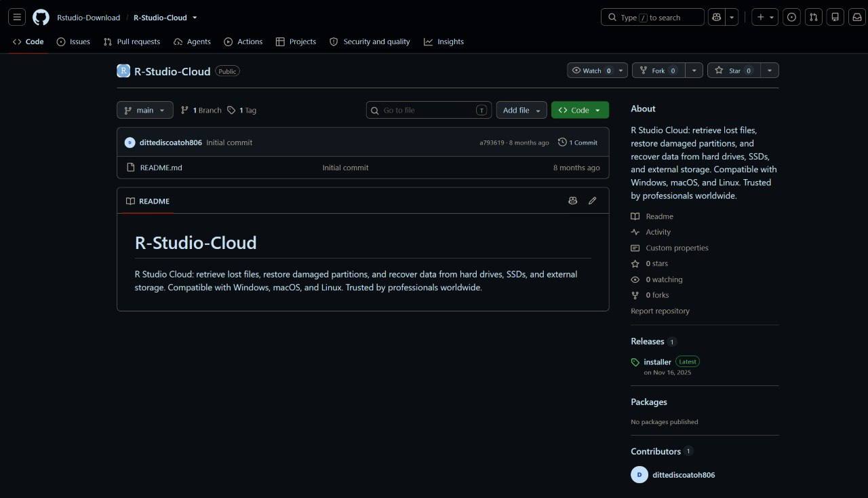Screen dimensions: 868x498
Task: Open the green Code dropdown button
Action: (x=580, y=110)
